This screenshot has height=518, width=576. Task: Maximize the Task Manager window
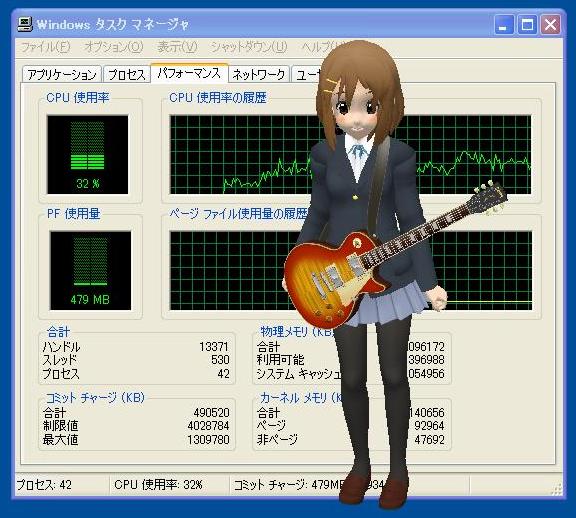click(527, 25)
